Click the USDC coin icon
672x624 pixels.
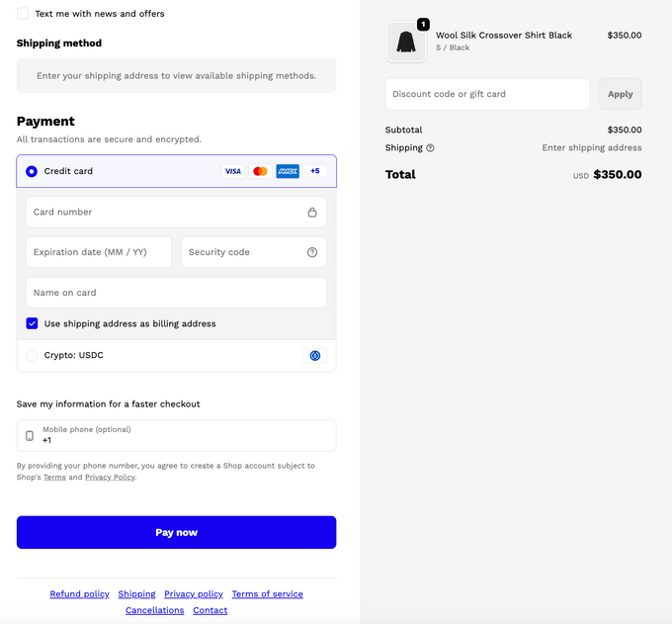click(315, 356)
